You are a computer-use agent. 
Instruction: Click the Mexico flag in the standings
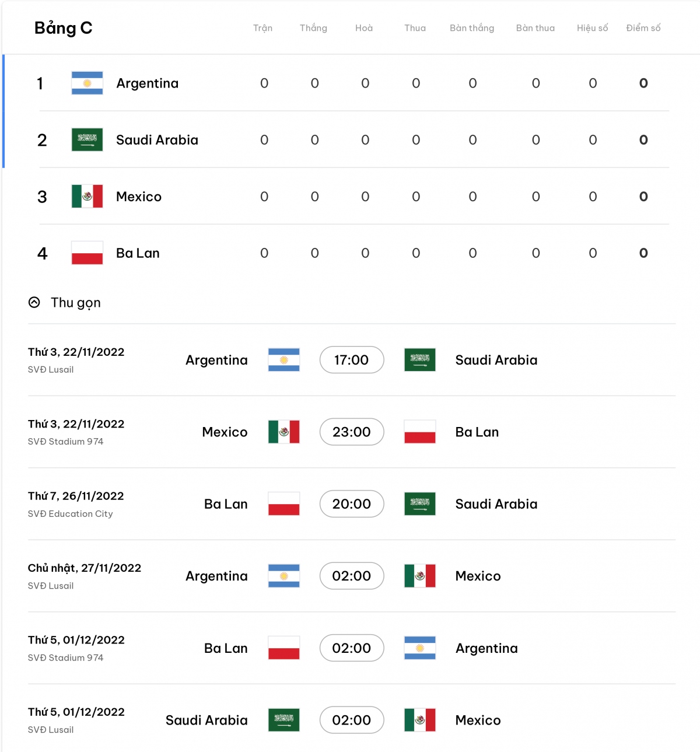pyautogui.click(x=86, y=197)
